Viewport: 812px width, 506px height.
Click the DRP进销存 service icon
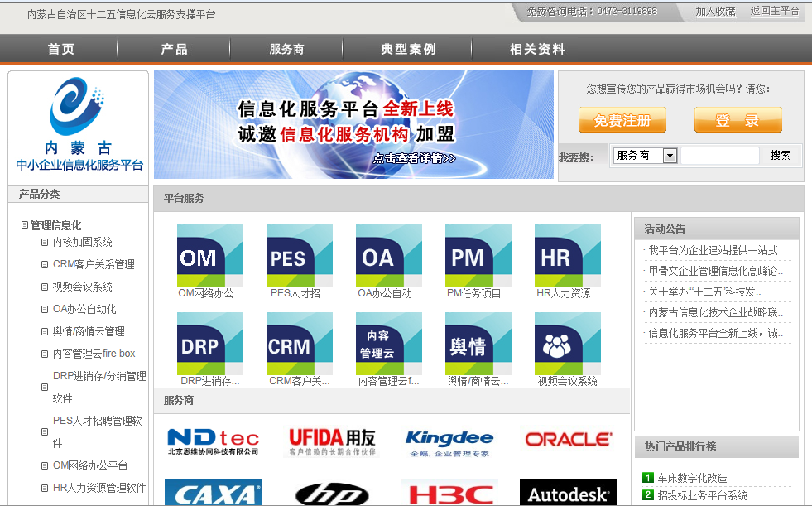[210, 344]
